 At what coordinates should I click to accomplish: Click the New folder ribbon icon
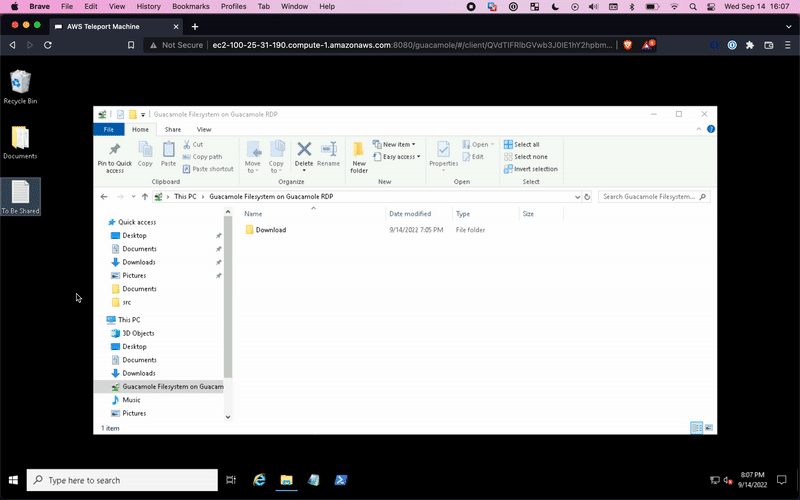pos(359,151)
